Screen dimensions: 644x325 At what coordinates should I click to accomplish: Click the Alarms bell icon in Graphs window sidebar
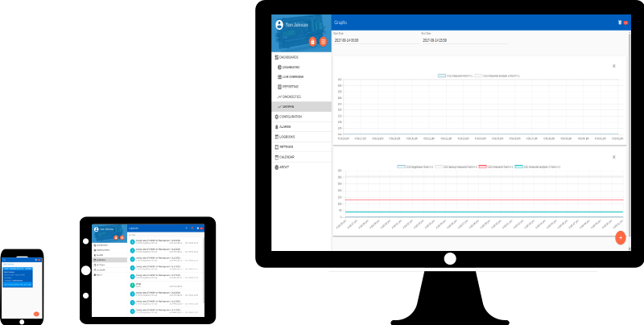(277, 127)
